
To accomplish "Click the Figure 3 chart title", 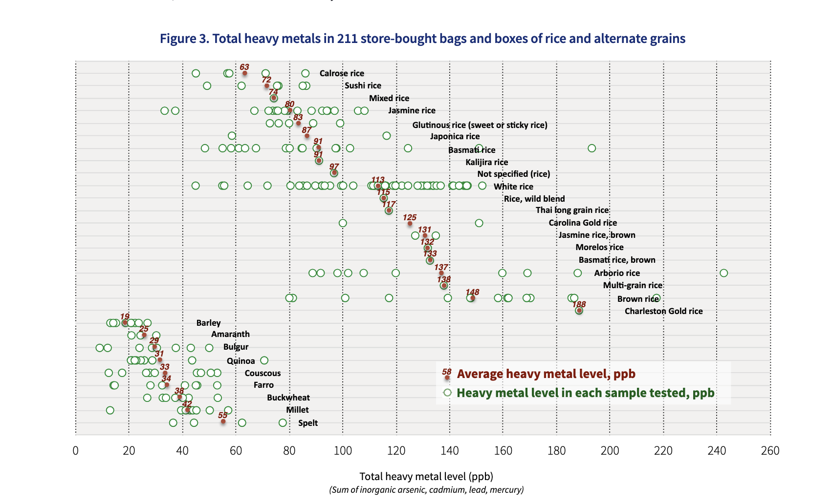I will (422, 39).
